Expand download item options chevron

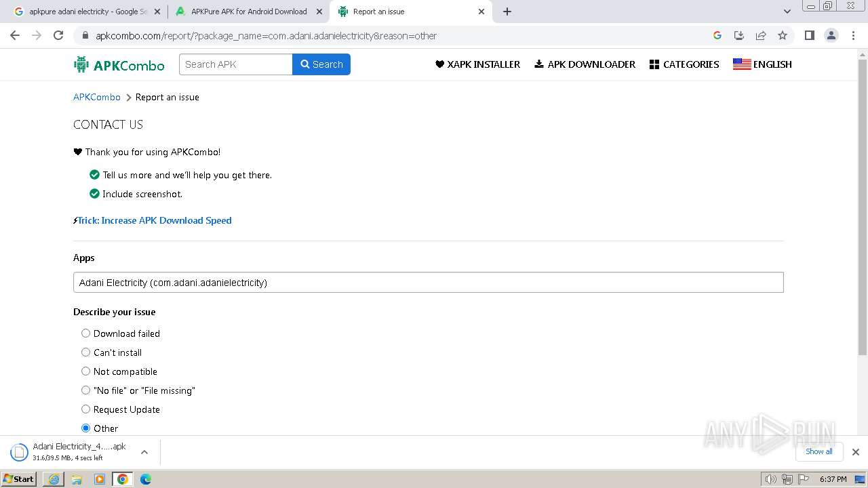144,452
